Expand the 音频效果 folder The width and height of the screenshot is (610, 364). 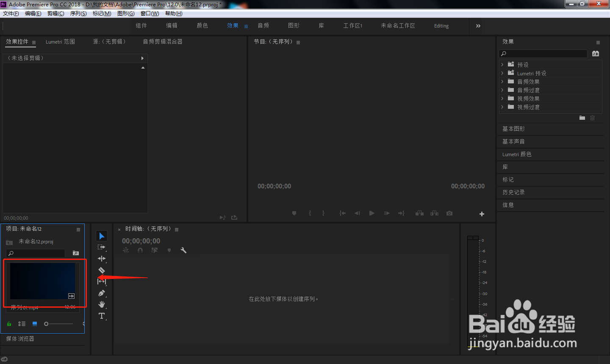tap(502, 81)
